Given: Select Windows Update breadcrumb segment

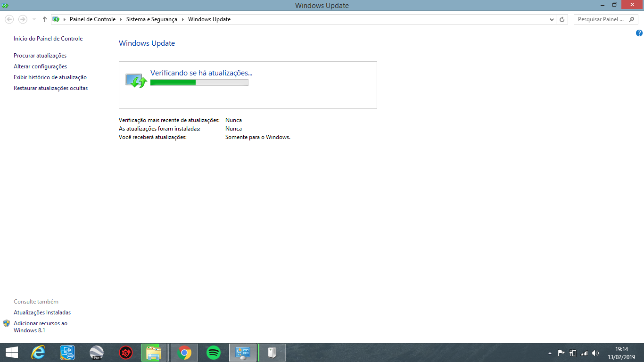Looking at the screenshot, I should tap(209, 19).
